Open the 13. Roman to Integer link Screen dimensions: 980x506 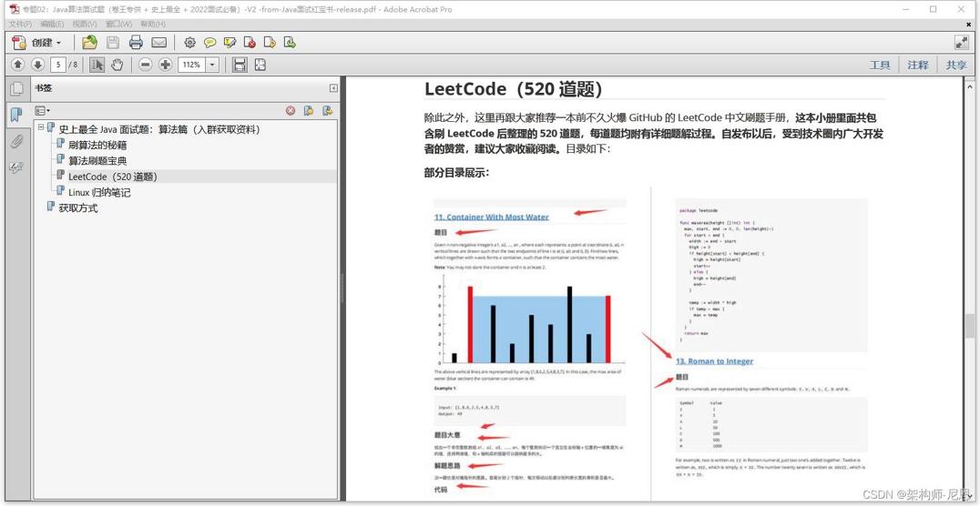pyautogui.click(x=714, y=361)
